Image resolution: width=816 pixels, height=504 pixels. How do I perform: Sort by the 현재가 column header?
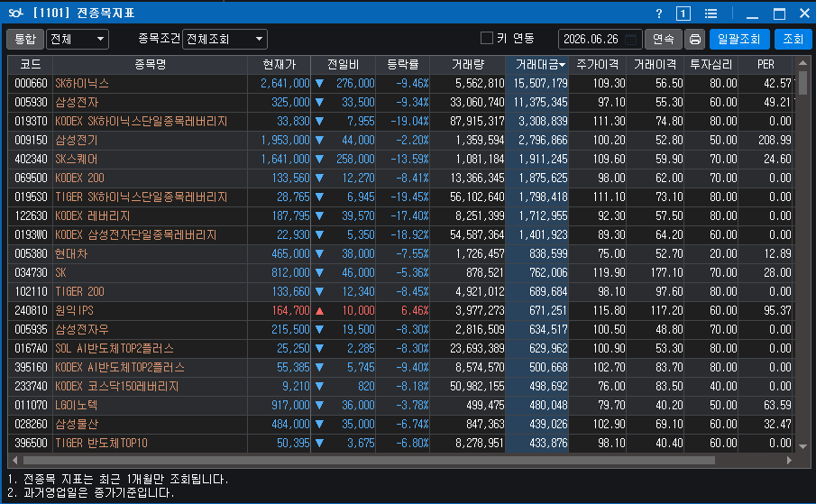coord(279,65)
